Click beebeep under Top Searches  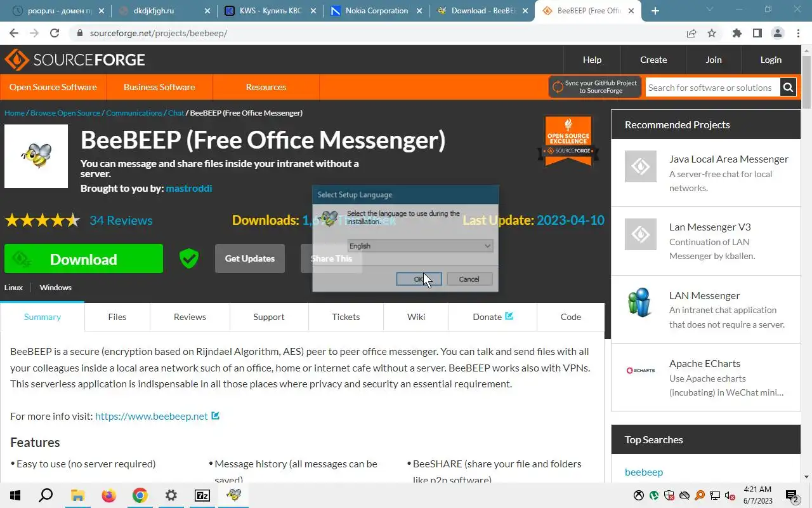[x=644, y=472]
